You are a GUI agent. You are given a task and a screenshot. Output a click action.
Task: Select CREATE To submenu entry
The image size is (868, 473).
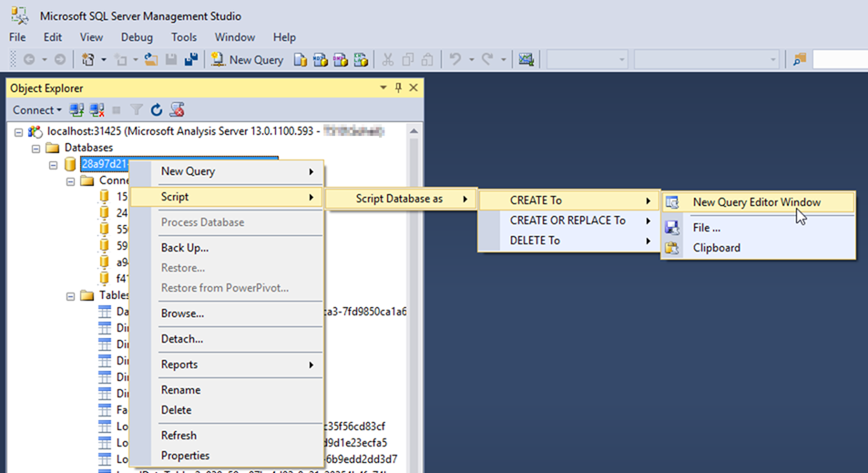pyautogui.click(x=569, y=201)
